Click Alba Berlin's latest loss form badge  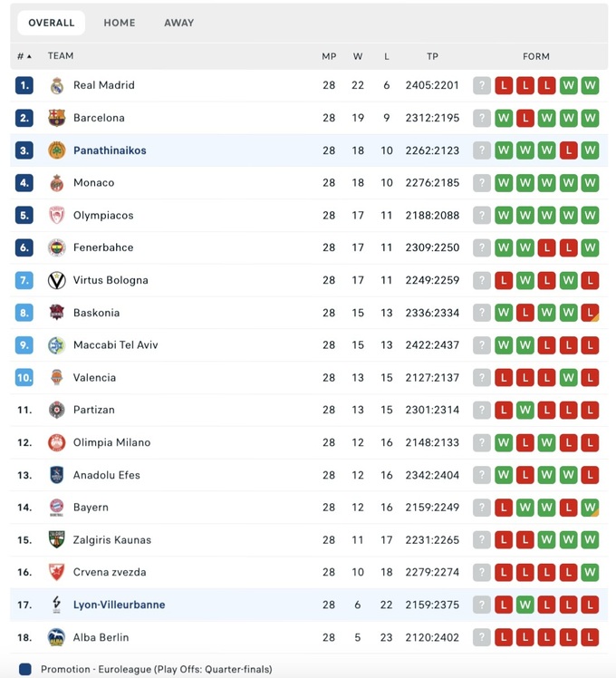pos(590,637)
